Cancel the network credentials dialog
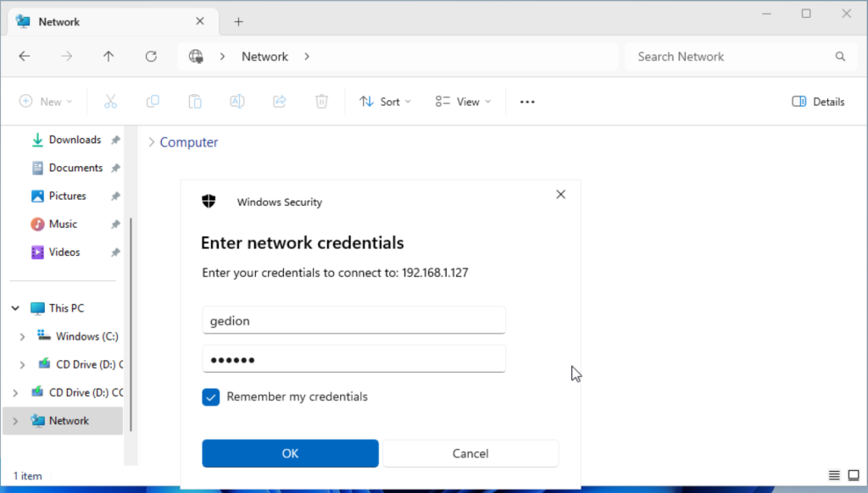 [x=470, y=453]
